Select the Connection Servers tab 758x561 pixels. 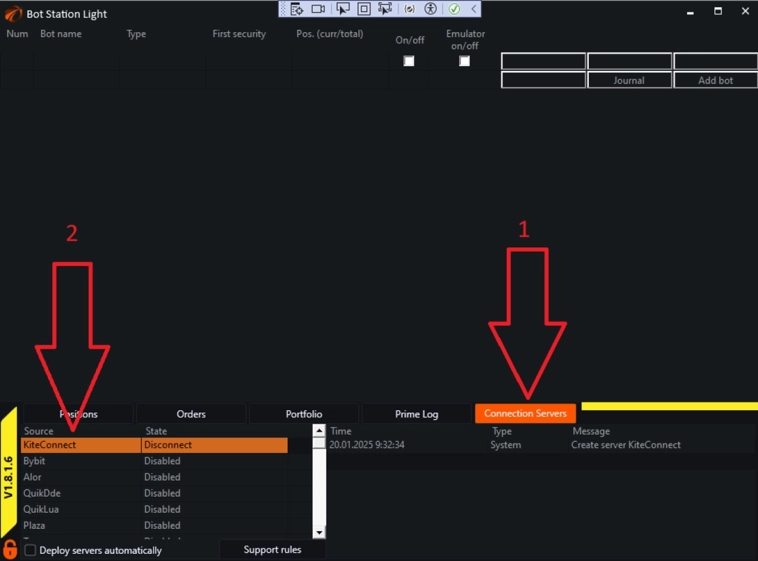525,413
